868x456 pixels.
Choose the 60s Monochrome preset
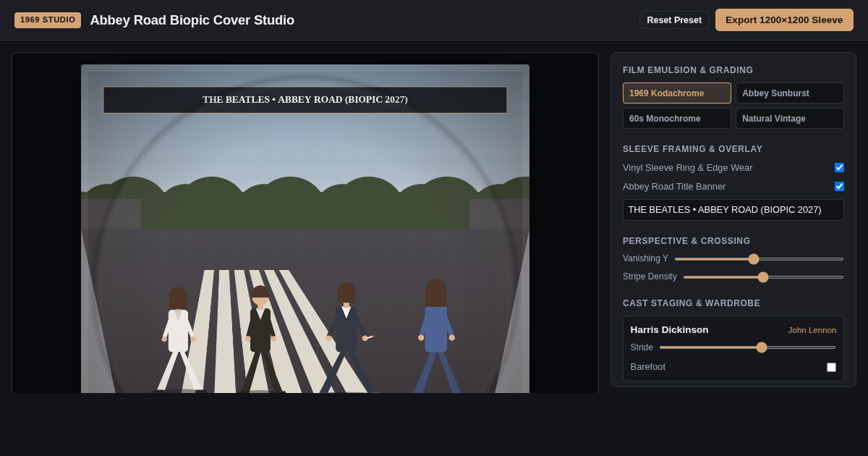677,119
